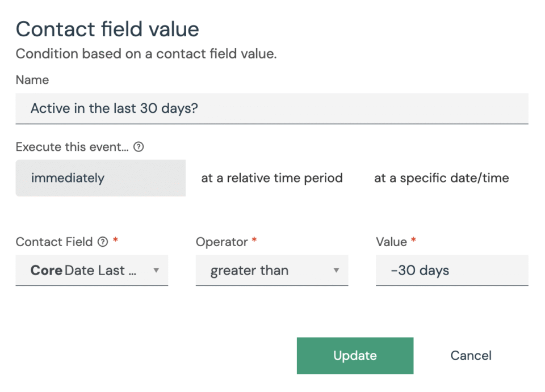Click the Condition based on a contact field description
This screenshot has height=392, width=545.
146,54
